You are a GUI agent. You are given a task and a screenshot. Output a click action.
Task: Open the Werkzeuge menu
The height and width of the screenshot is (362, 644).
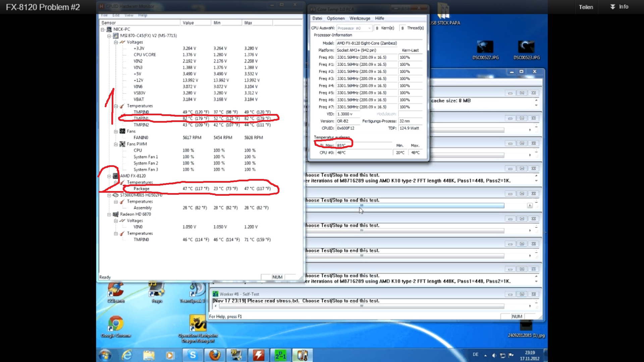pos(360,18)
